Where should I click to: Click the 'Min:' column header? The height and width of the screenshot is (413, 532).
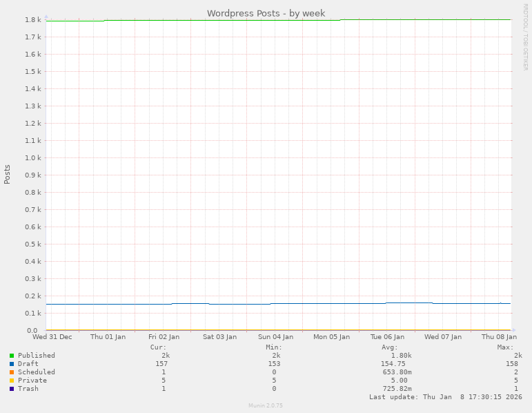click(274, 347)
